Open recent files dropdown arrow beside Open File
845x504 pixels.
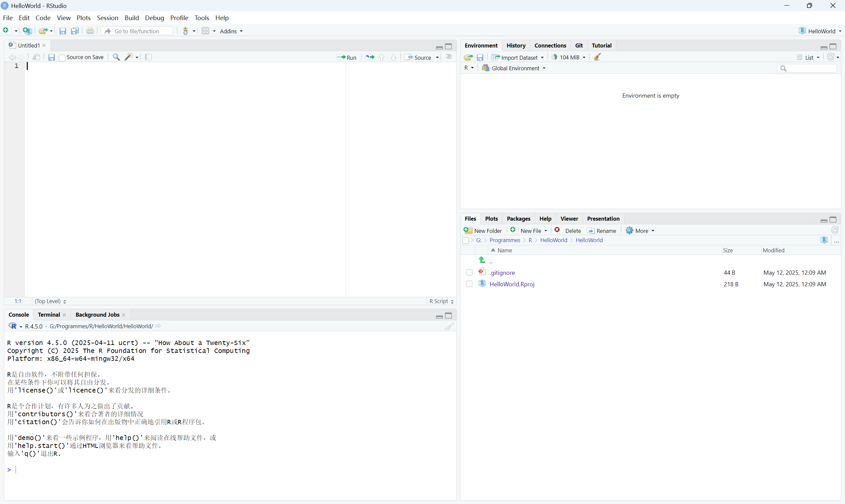51,31
